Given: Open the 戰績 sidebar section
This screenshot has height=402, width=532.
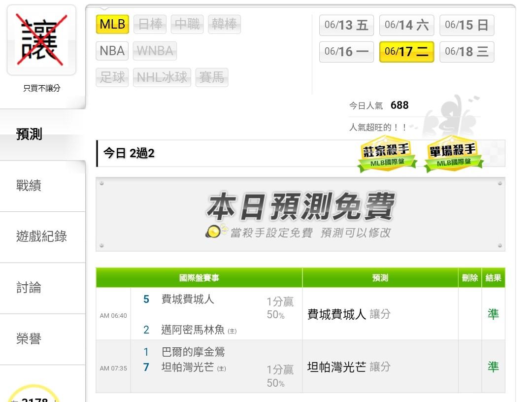Looking at the screenshot, I should coord(42,186).
